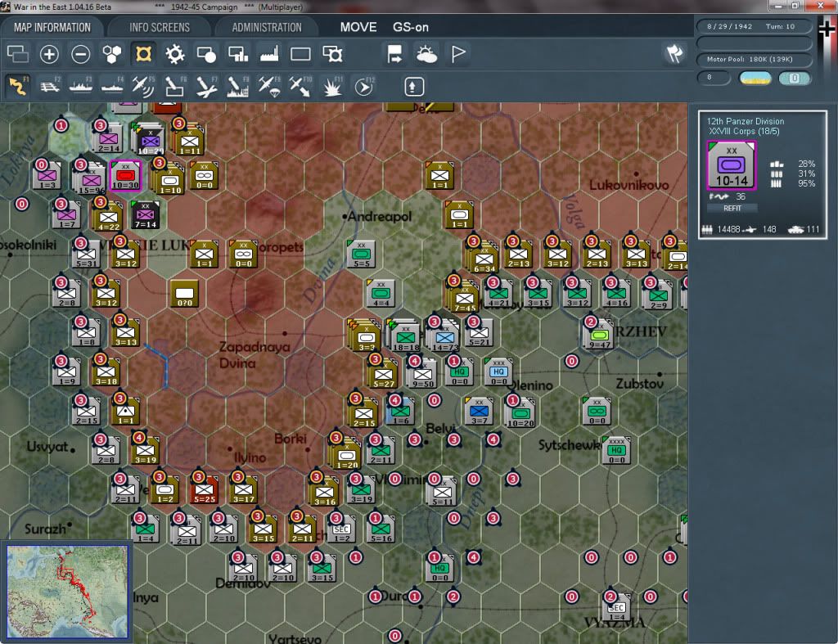Select the 15=96 unit stack
838x644 pixels.
tap(90, 176)
